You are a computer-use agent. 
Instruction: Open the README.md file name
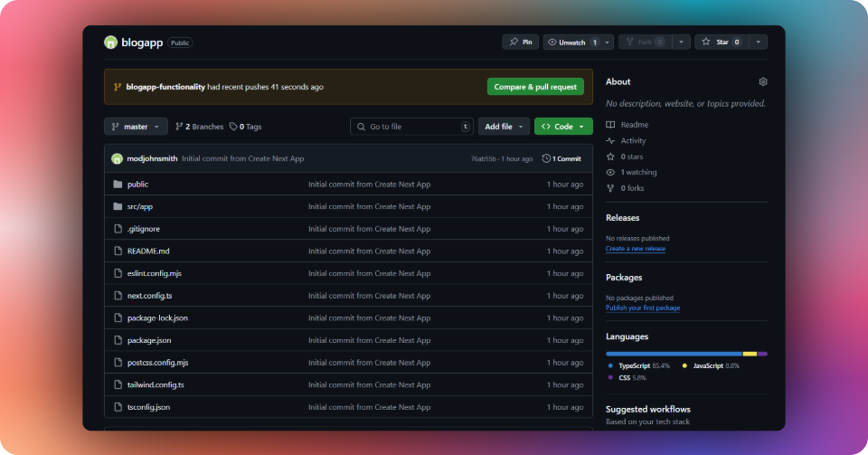pos(148,251)
